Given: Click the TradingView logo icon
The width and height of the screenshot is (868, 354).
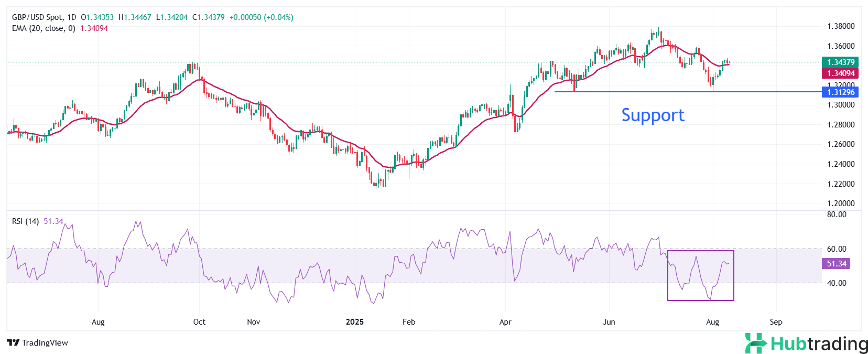Looking at the screenshot, I should pos(13,343).
